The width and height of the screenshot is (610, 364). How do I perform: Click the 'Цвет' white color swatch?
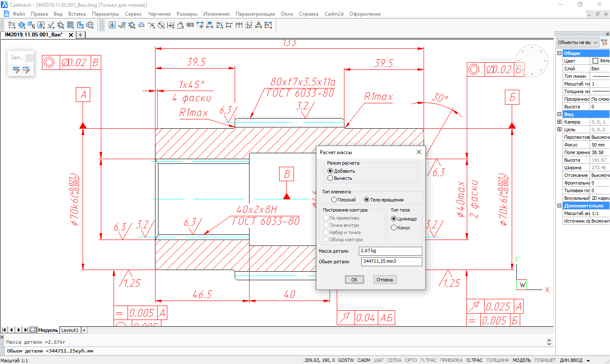[595, 61]
